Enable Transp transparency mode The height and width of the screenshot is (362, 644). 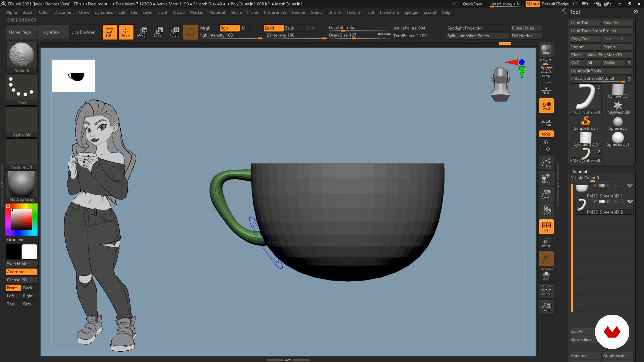tap(546, 243)
